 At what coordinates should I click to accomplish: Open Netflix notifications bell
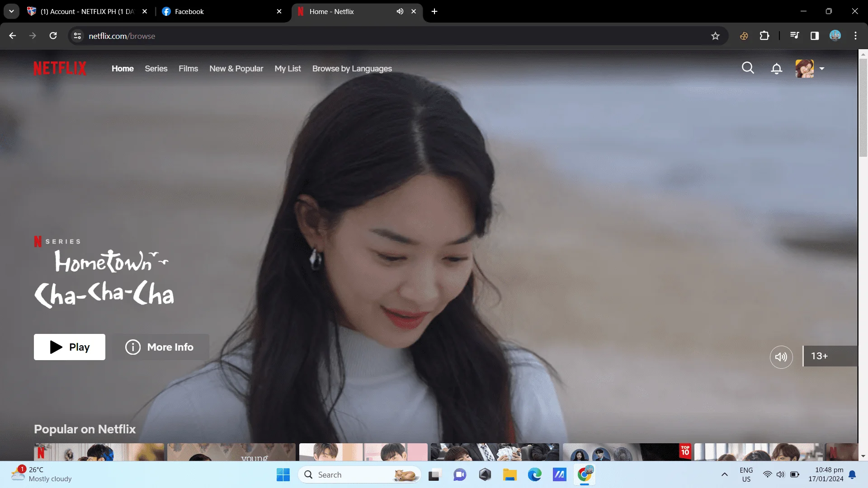pos(777,69)
